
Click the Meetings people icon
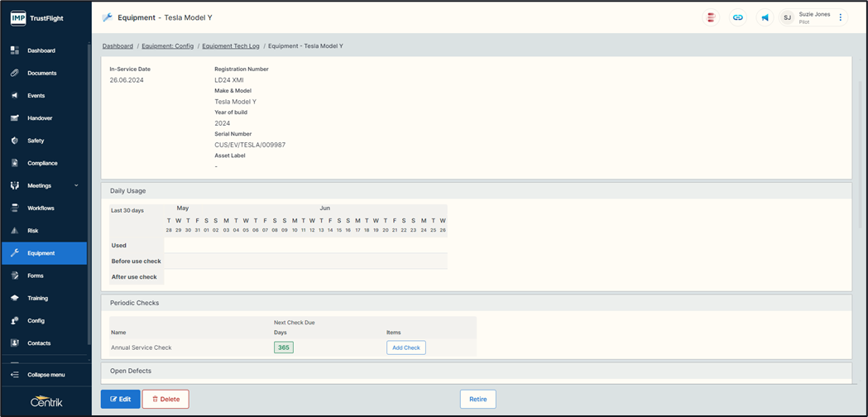(15, 185)
